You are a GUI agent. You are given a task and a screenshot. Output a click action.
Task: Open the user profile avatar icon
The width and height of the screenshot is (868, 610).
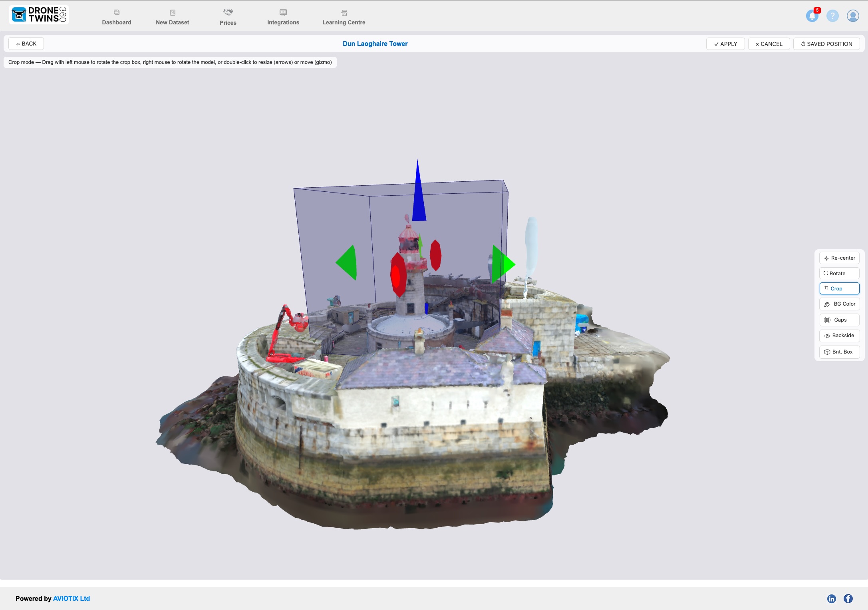[853, 16]
